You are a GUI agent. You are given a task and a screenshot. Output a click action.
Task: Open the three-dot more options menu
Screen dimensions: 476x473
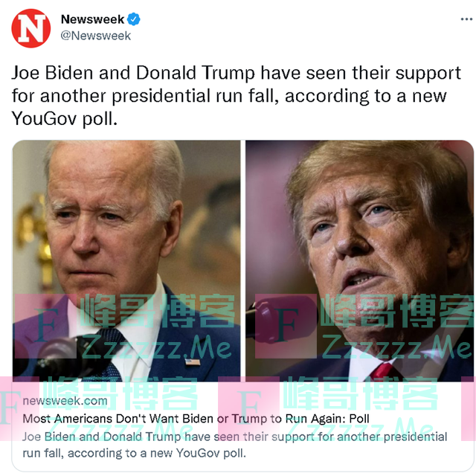[466, 19]
